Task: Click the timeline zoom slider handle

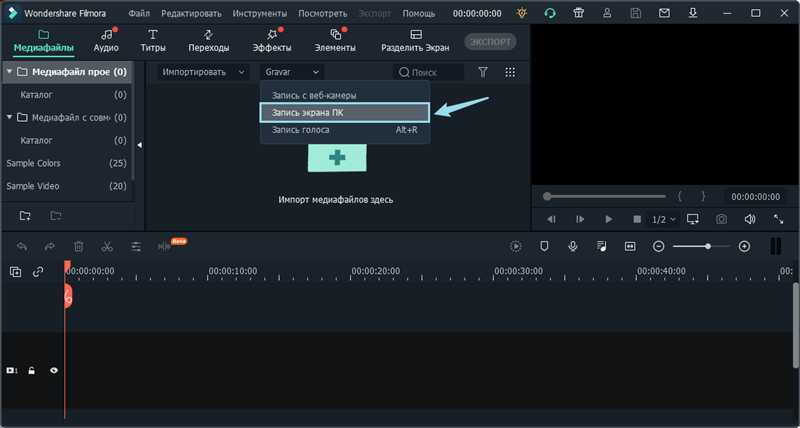Action: coord(708,246)
